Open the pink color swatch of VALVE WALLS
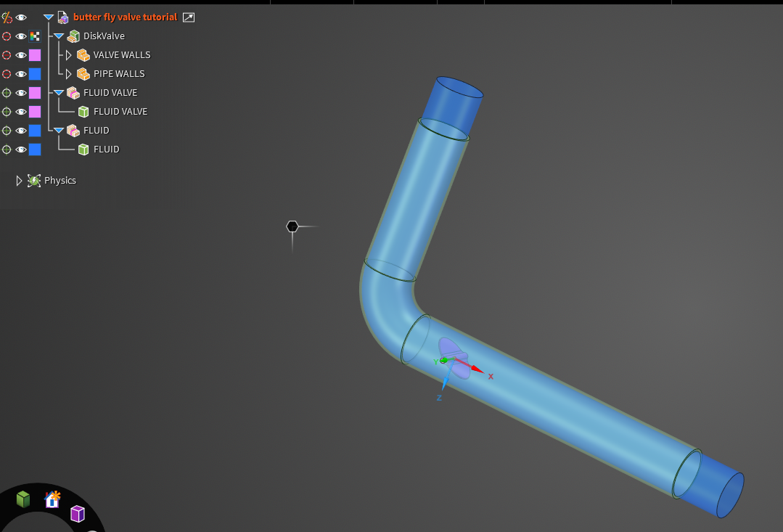This screenshot has width=783, height=532. (x=35, y=55)
